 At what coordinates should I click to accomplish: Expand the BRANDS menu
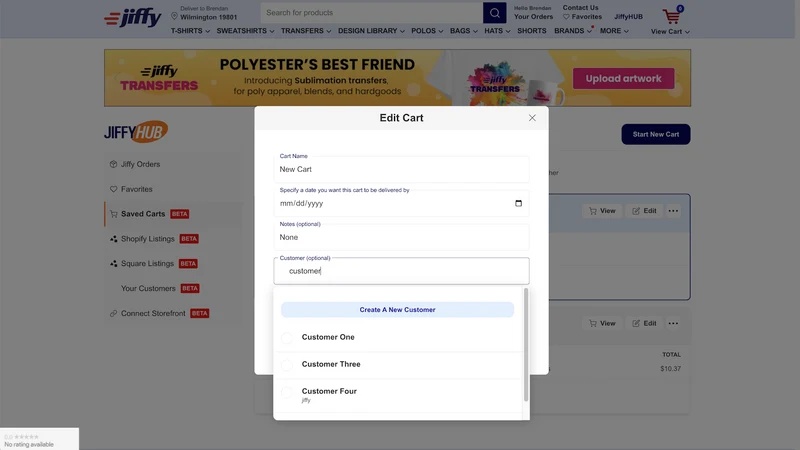(573, 31)
